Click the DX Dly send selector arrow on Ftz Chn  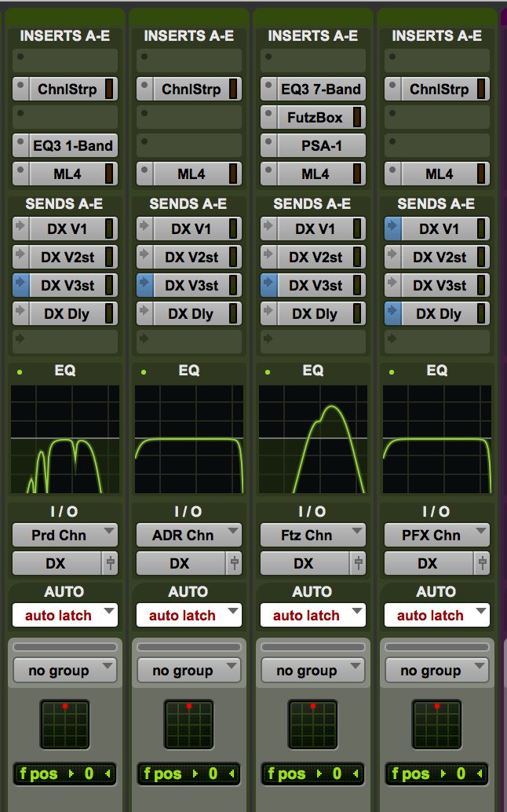(269, 313)
